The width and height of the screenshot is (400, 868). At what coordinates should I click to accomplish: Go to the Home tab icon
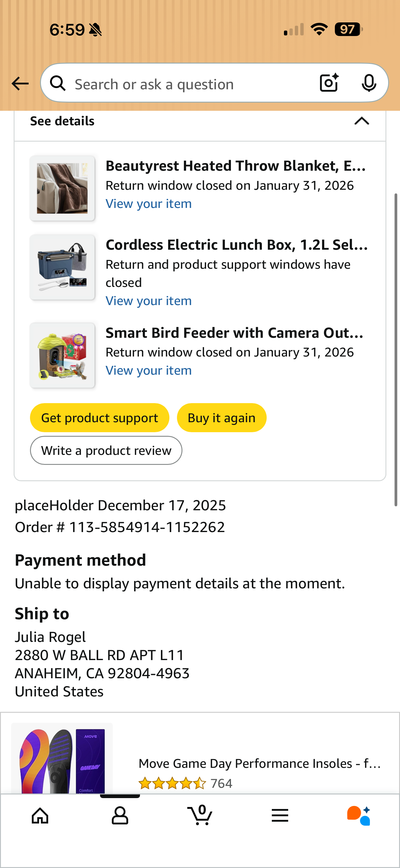pos(40,816)
